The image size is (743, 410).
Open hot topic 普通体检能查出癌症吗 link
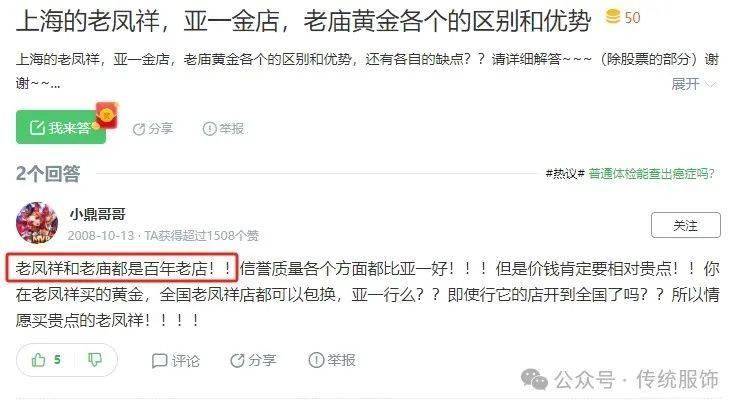pos(652,174)
